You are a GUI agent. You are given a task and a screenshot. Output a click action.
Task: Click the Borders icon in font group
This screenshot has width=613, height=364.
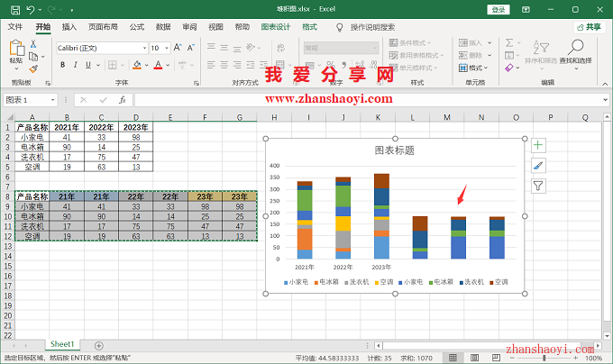click(113, 65)
